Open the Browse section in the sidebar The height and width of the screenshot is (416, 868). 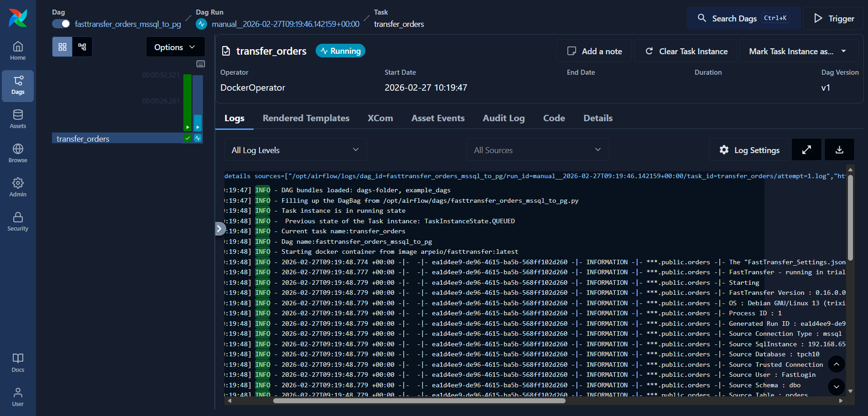(x=18, y=153)
